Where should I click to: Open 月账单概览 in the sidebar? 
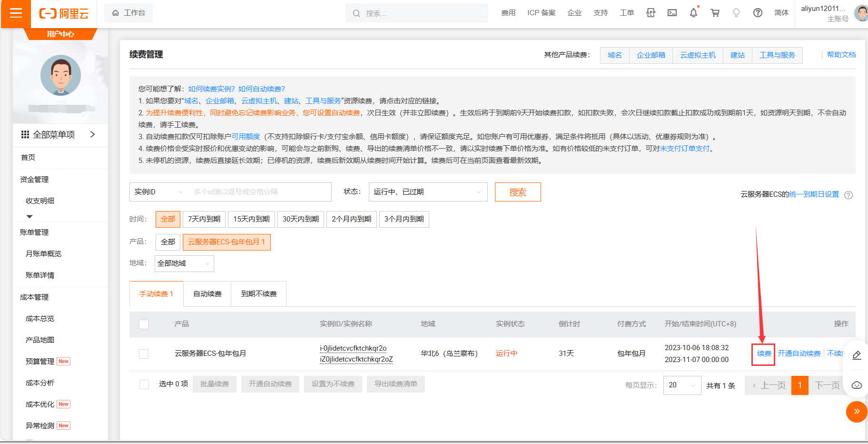(x=43, y=254)
